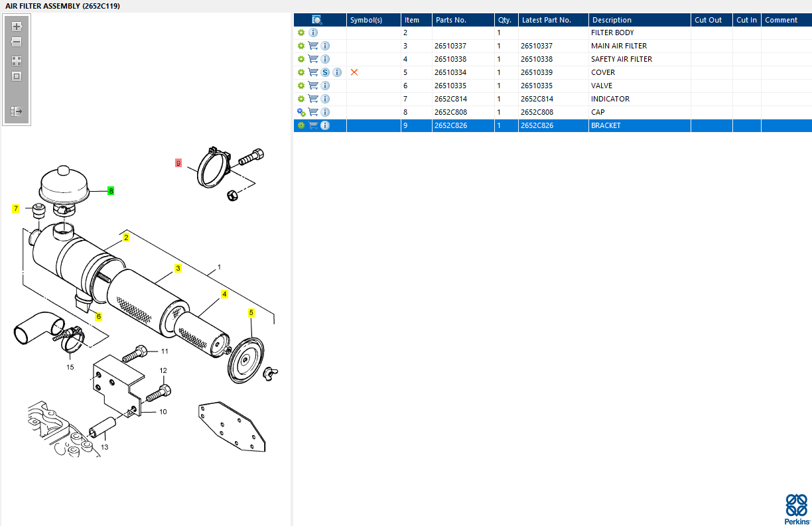Sort by Item column header

[417, 20]
